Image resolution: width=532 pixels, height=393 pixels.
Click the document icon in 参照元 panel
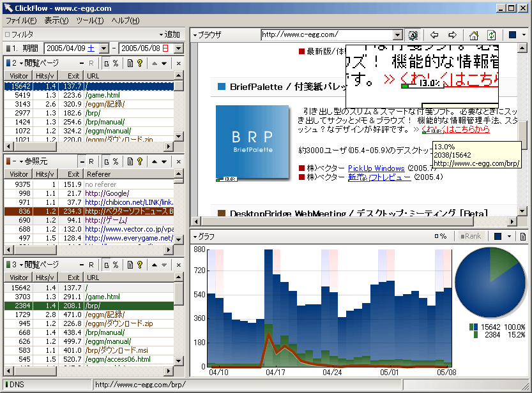click(x=130, y=161)
